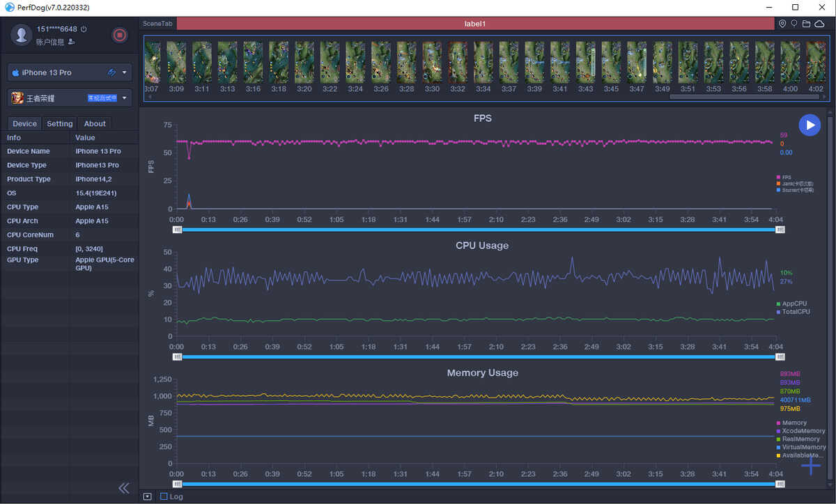Click the Apple logo in the device selector
The height and width of the screenshot is (504, 836).
pyautogui.click(x=15, y=72)
